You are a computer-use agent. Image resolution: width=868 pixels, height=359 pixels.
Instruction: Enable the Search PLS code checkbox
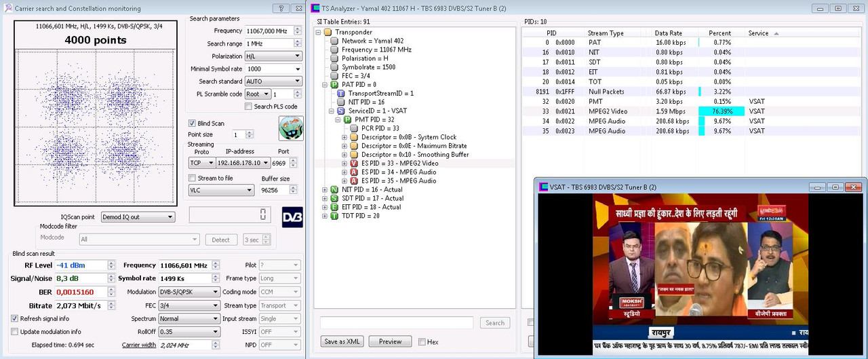[x=248, y=107]
